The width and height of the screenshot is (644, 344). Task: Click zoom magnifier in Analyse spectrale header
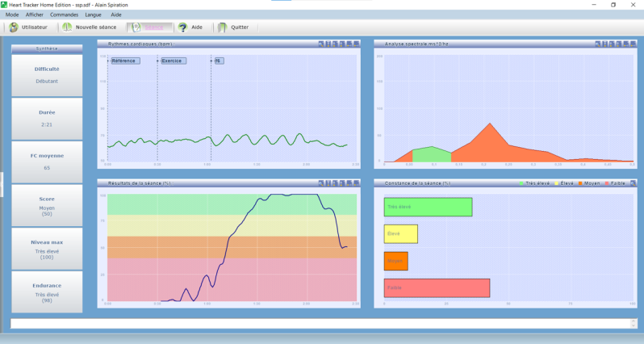coord(598,44)
